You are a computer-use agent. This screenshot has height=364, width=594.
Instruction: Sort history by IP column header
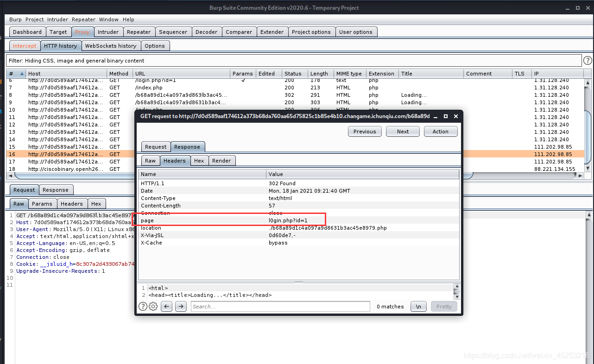557,74
